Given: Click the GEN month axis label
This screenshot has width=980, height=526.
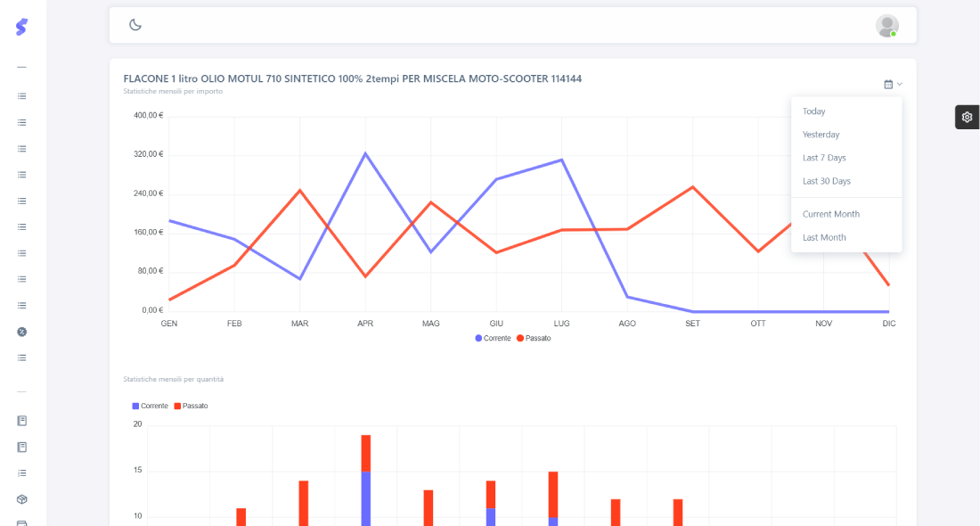Looking at the screenshot, I should pos(168,324).
